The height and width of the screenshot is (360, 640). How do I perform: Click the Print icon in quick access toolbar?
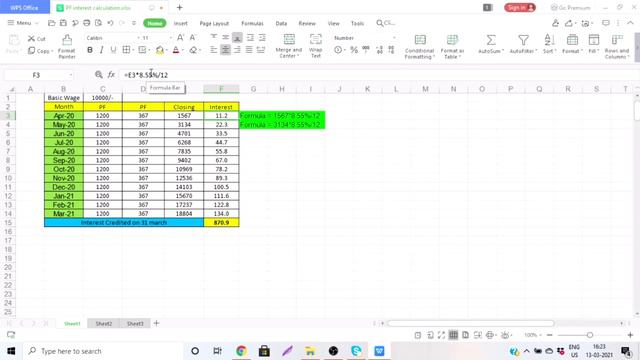[87, 23]
